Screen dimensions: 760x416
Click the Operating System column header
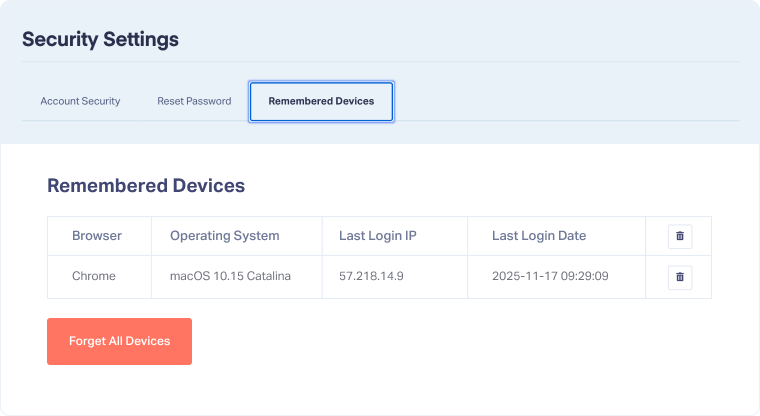[224, 236]
